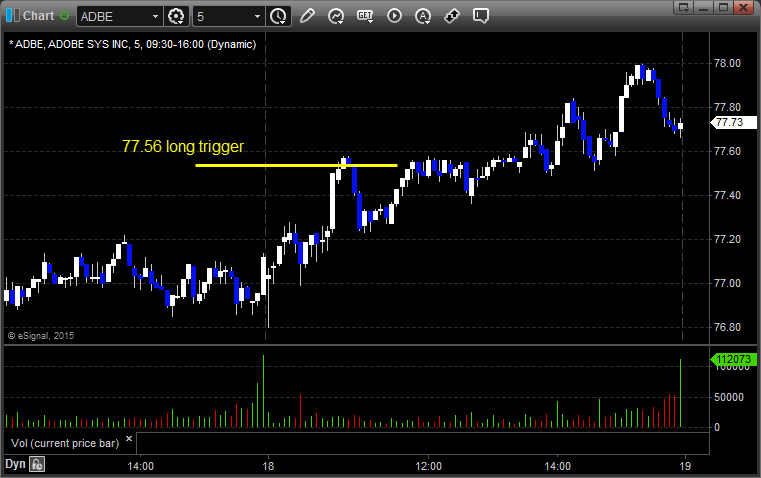761x478 pixels.
Task: Expand the interval dropdown arrow
Action: 258,16
